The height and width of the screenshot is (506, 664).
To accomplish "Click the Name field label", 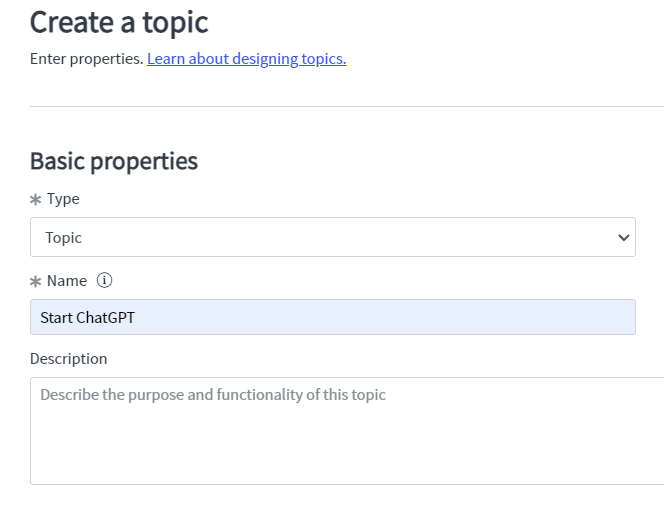I will [67, 281].
